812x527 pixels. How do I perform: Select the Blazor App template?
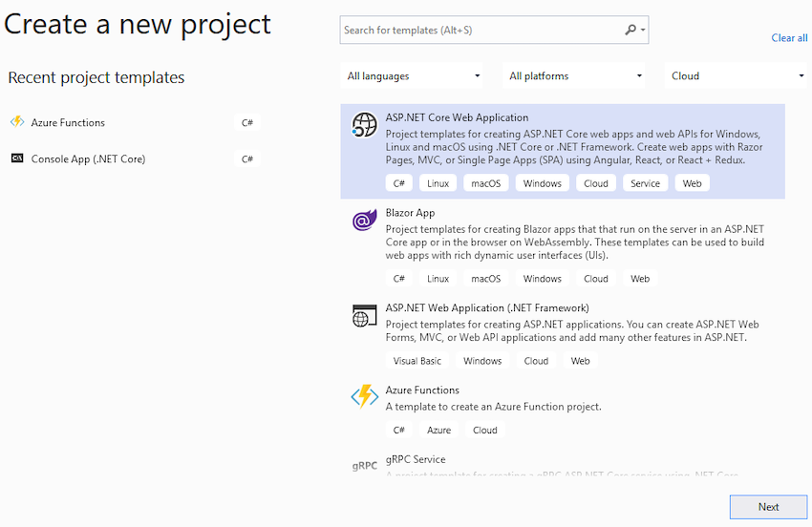563,247
